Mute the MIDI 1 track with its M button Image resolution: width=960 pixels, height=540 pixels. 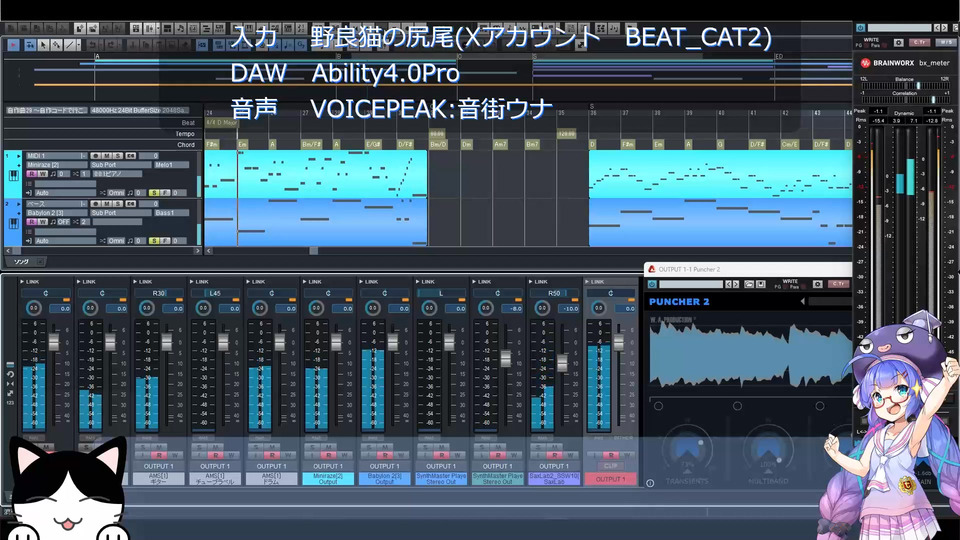pyautogui.click(x=107, y=156)
